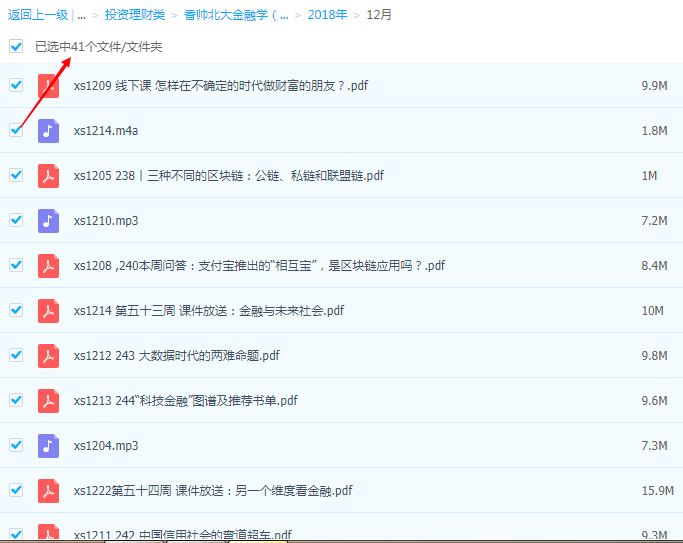Click PDF icon for xs1208 相互宝 file
Screen dimensions: 683x543
coord(48,266)
